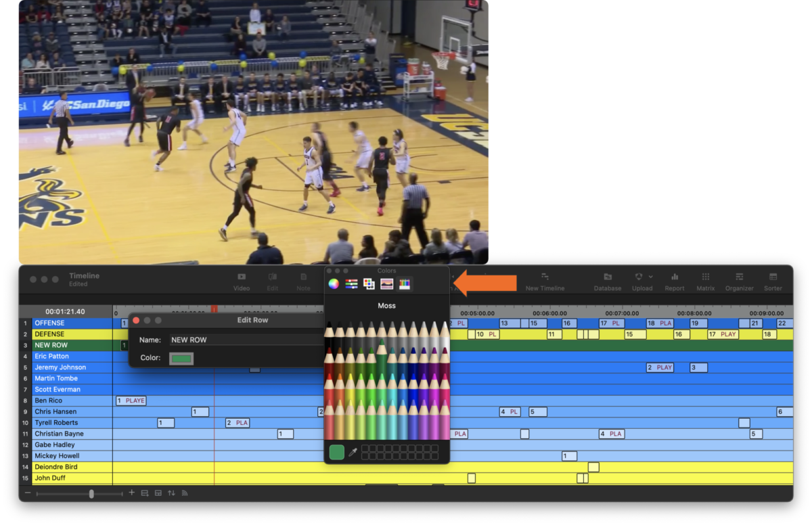The image size is (812, 525).
Task: Switch Colors panel to color wheel mode
Action: pyautogui.click(x=334, y=283)
